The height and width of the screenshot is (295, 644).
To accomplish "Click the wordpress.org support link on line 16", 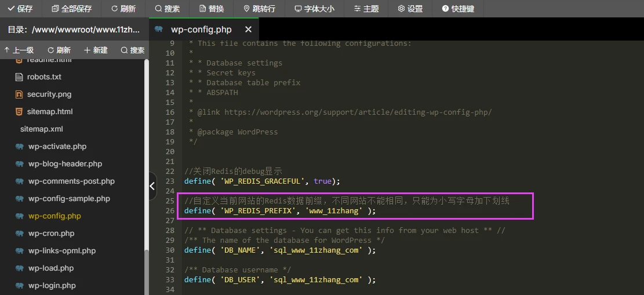I will tap(358, 112).
